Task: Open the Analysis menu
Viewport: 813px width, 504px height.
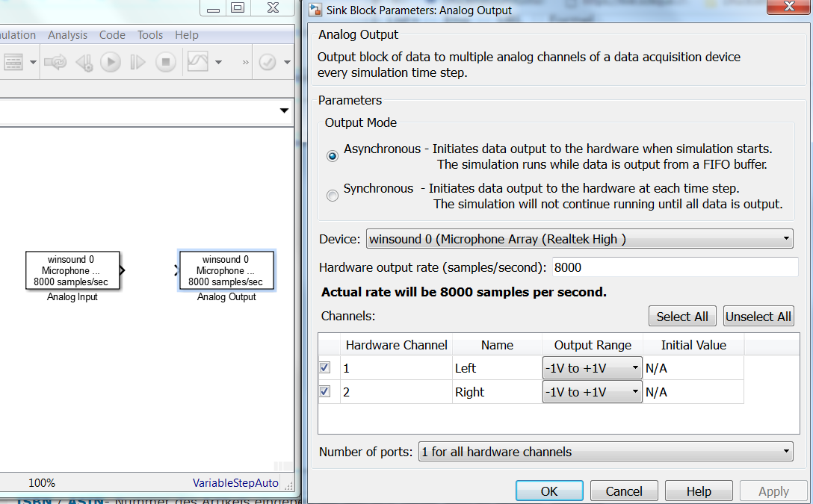Action: coord(67,35)
